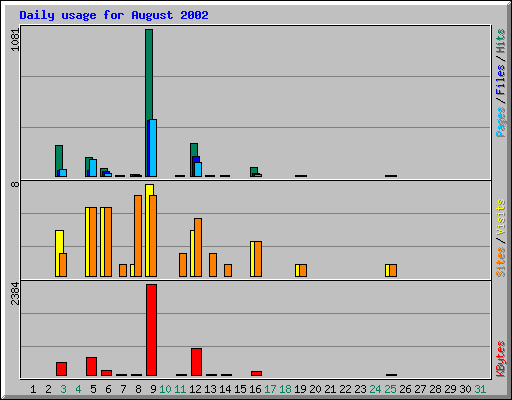512x400 pixels.
Task: Select the red KBytes bar for day 3
Action: [x=61, y=369]
